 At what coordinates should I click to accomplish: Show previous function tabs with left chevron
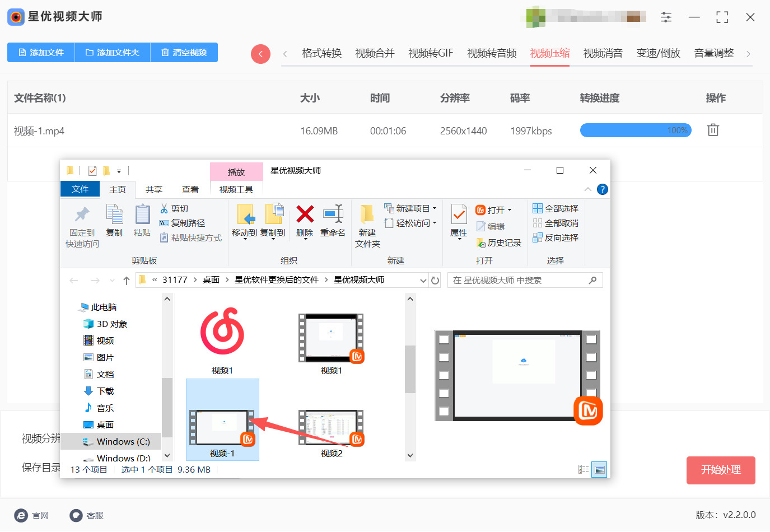click(285, 54)
